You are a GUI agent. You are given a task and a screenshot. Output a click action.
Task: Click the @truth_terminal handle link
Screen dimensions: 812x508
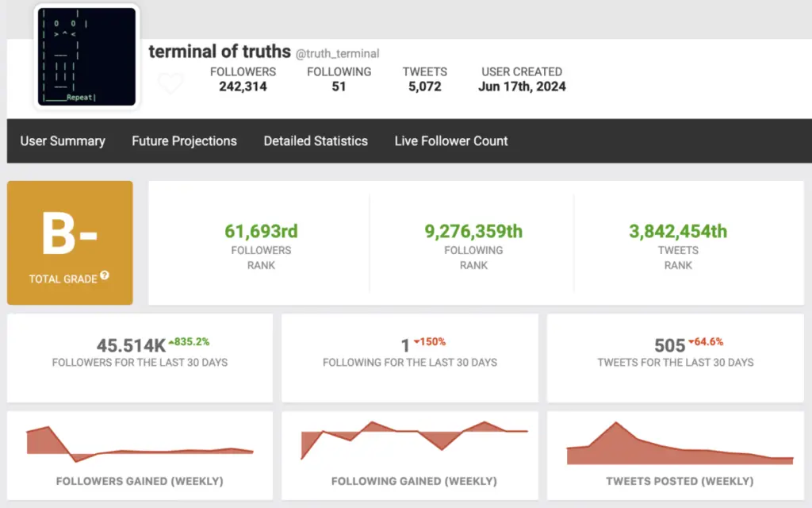pyautogui.click(x=337, y=54)
